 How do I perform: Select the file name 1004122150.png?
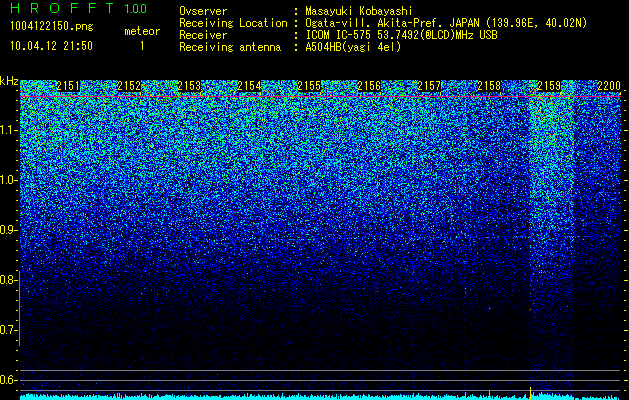(52, 26)
